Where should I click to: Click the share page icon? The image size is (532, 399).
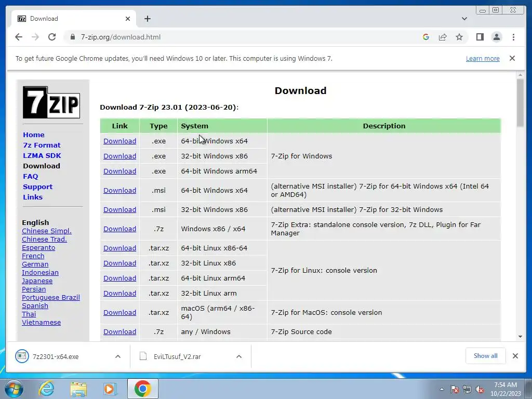click(x=443, y=37)
